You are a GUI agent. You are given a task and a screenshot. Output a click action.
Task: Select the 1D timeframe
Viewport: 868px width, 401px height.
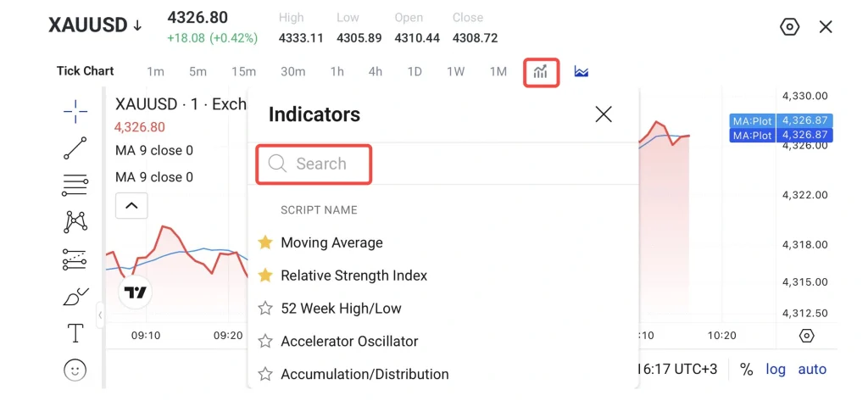tap(415, 71)
